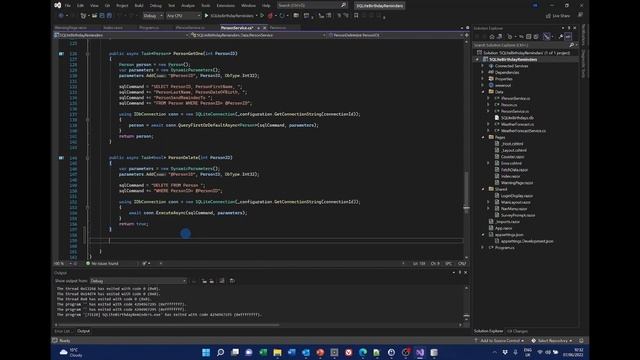The height and width of the screenshot is (360, 640).
Task: Open File Explorer from the taskbar
Action: 278,352
